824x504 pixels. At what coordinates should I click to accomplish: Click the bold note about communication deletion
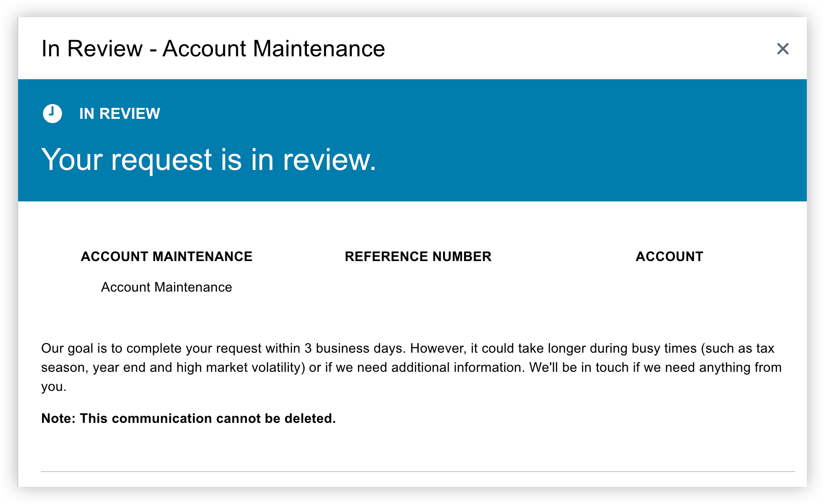[x=189, y=419]
